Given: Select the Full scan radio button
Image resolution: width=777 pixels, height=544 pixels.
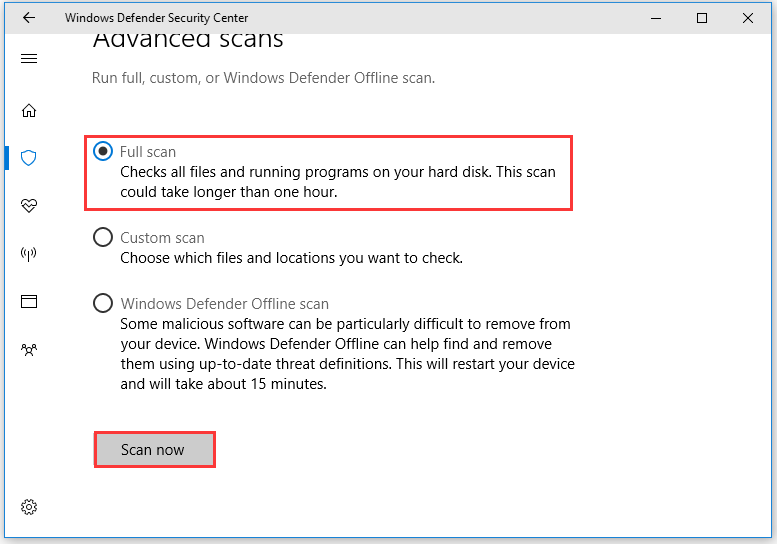Looking at the screenshot, I should [x=103, y=151].
